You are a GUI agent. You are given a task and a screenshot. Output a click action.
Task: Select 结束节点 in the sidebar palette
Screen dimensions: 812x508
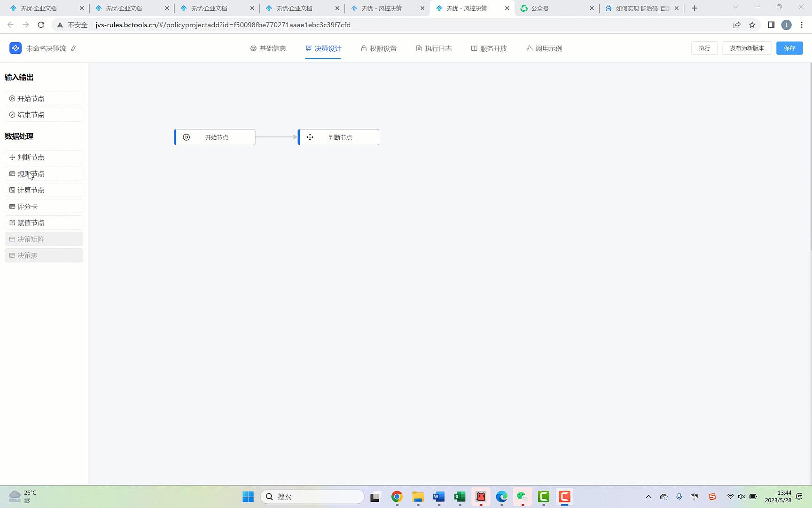[x=44, y=115]
